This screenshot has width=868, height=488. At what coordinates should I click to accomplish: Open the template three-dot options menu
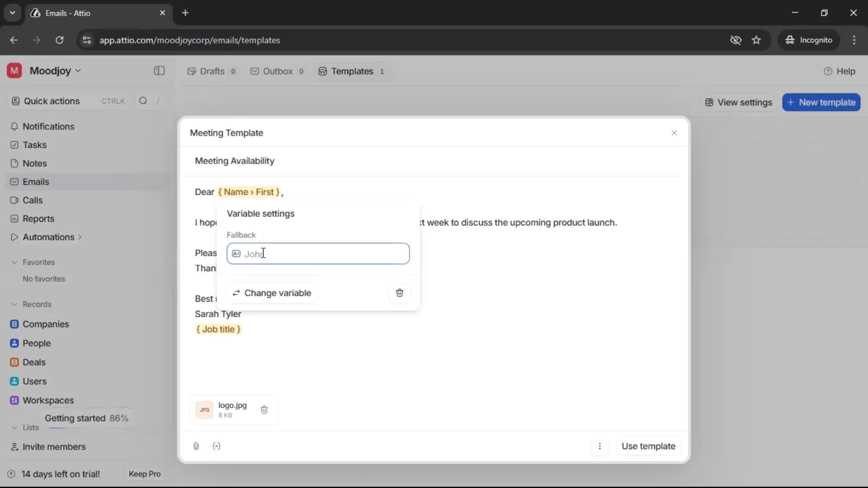pos(600,446)
